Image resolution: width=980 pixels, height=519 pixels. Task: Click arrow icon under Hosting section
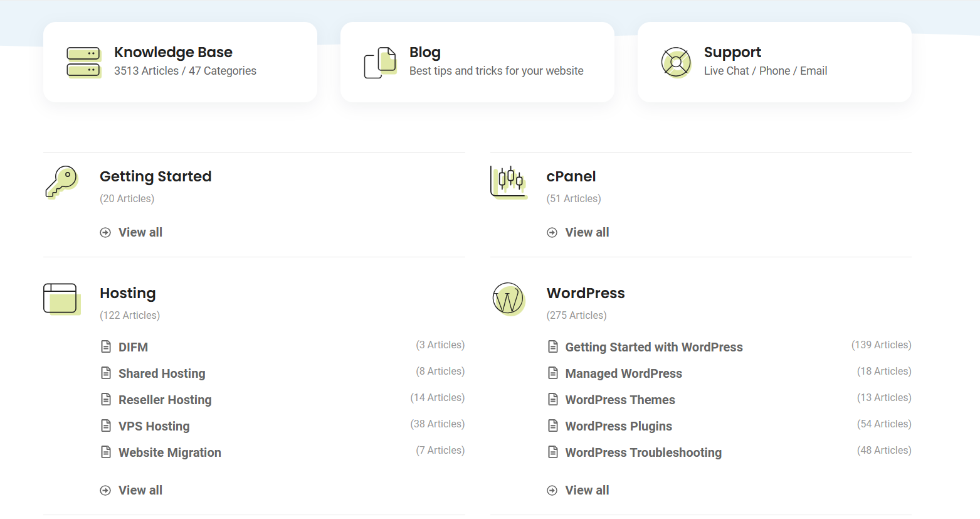(105, 491)
